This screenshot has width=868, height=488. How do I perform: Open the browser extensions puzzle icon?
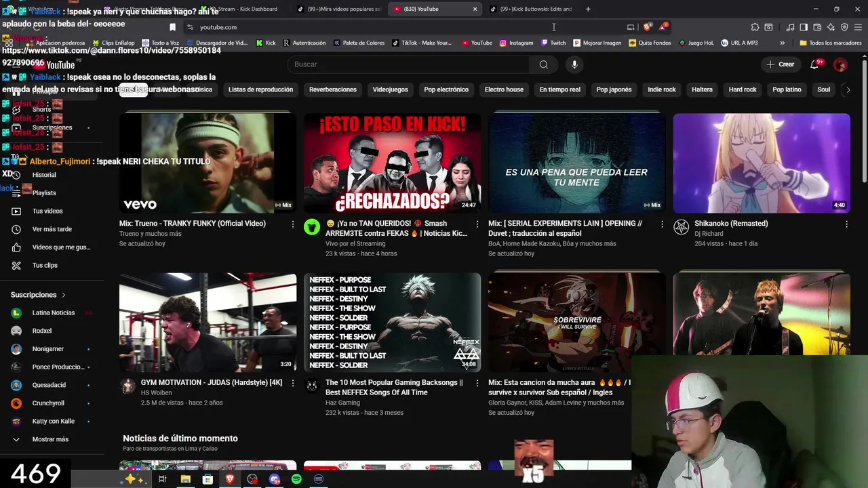[755, 27]
